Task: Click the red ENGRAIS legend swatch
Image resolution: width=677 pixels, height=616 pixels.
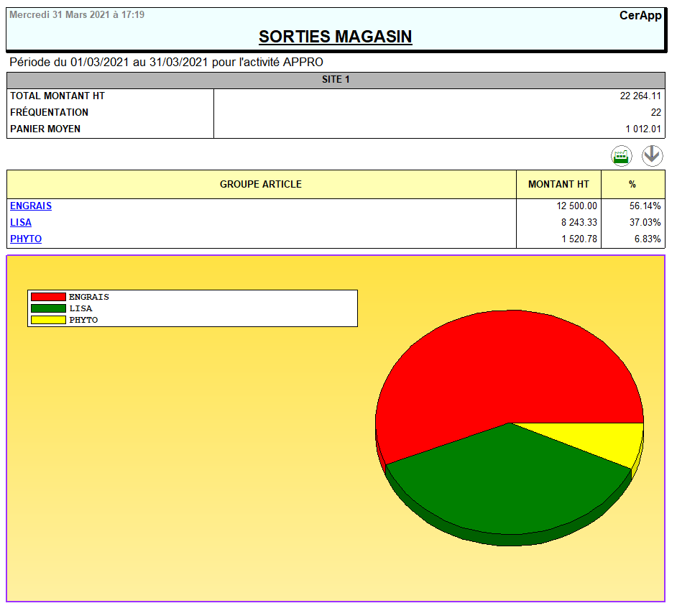Action: tap(48, 297)
